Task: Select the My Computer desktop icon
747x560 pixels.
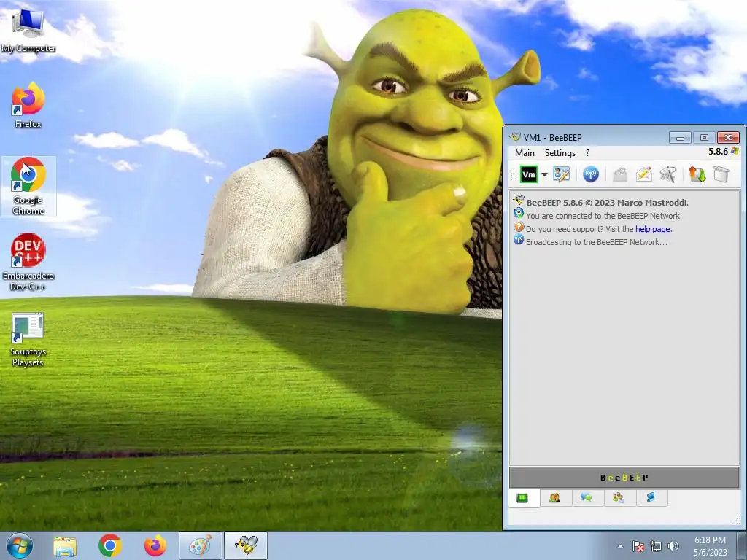Action: (28, 31)
